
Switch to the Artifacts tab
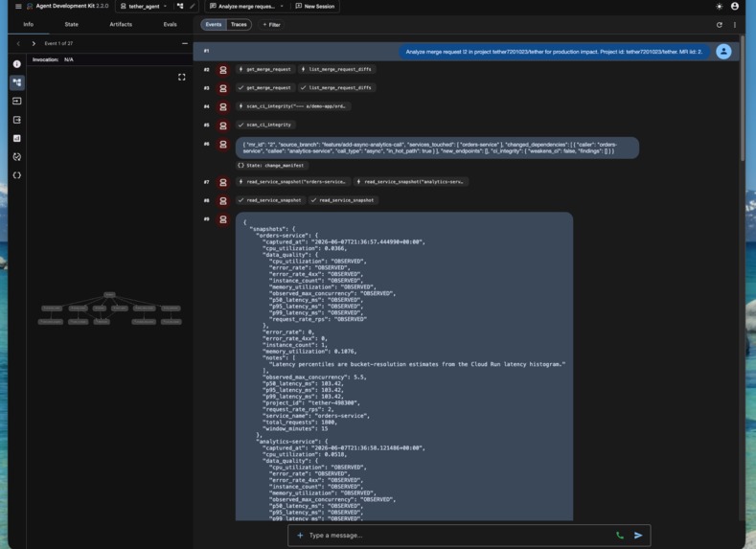121,24
